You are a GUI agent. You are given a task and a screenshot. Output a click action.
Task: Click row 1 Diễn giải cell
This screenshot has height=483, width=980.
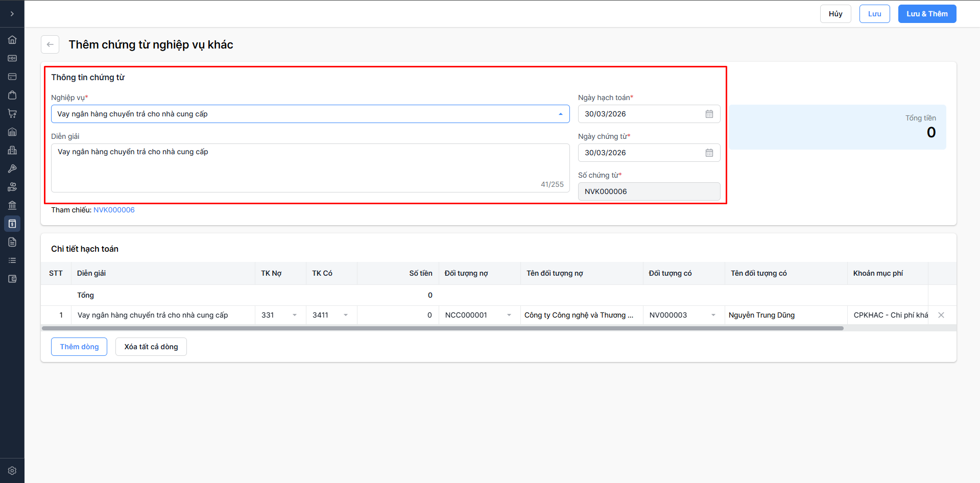tap(163, 315)
